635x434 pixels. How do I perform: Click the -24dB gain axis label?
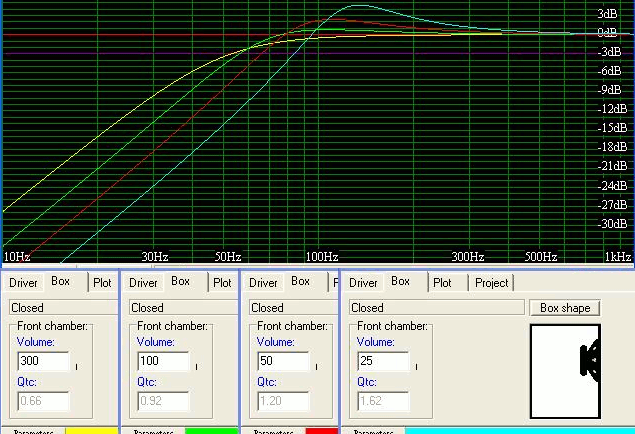(612, 185)
